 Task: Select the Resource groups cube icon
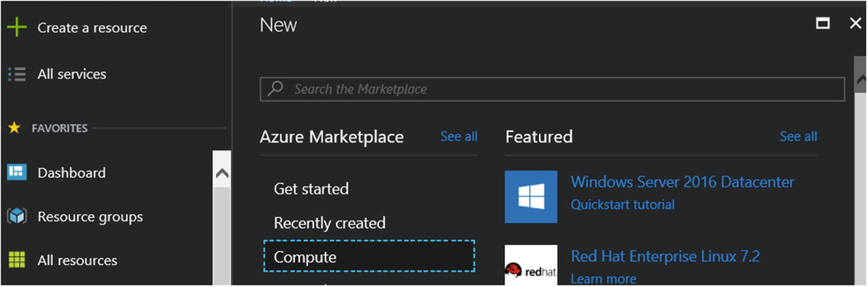(x=16, y=216)
